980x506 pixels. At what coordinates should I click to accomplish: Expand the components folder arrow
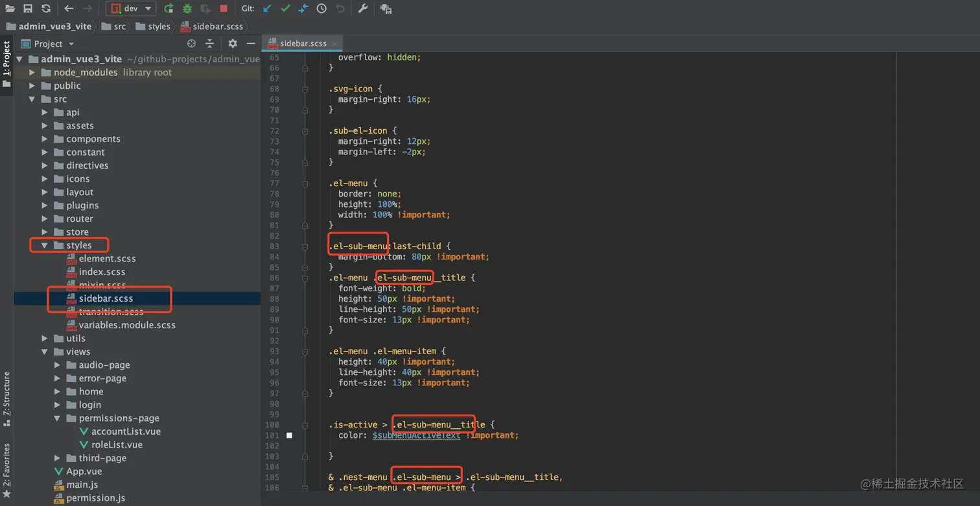point(45,139)
